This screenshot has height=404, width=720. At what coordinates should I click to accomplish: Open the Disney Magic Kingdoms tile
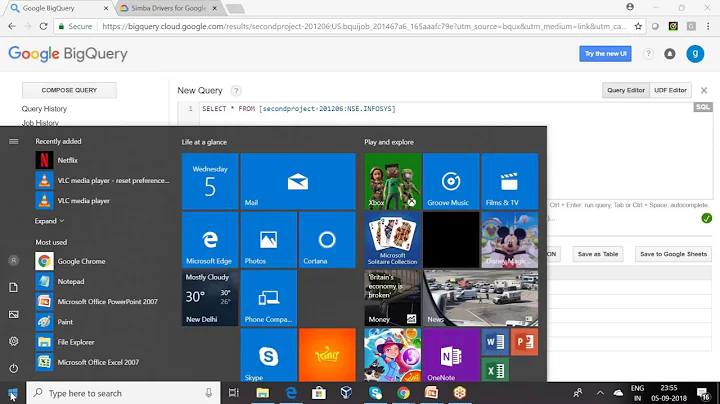click(510, 240)
